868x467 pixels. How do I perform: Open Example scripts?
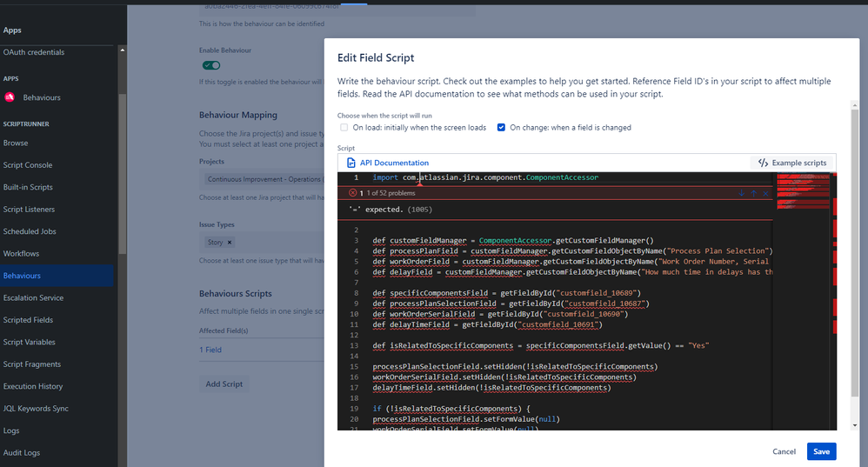tap(792, 163)
